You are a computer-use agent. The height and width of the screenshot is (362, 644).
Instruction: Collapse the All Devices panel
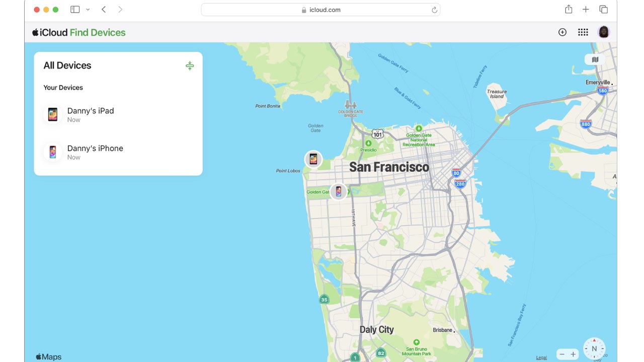(x=190, y=66)
